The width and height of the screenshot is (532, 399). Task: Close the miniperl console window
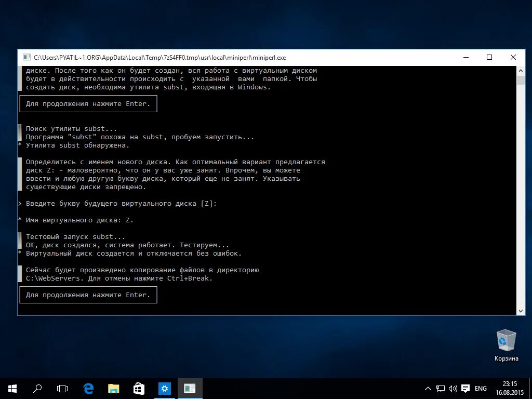513,57
